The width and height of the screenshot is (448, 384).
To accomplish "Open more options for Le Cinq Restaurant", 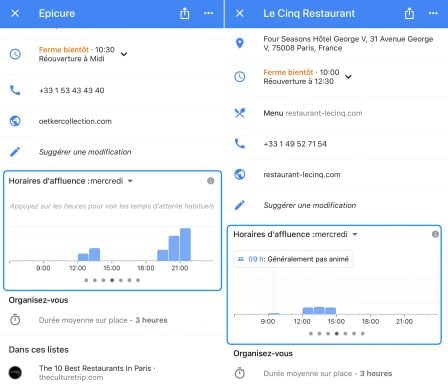I will click(433, 13).
